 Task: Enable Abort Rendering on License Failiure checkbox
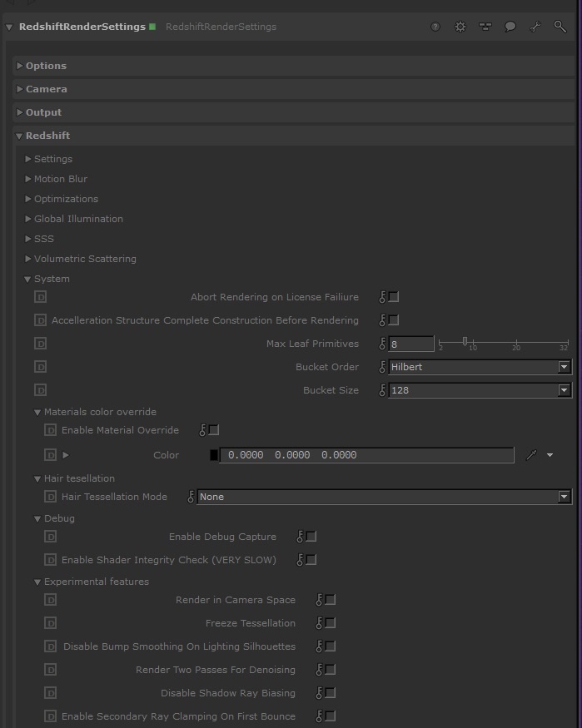394,297
